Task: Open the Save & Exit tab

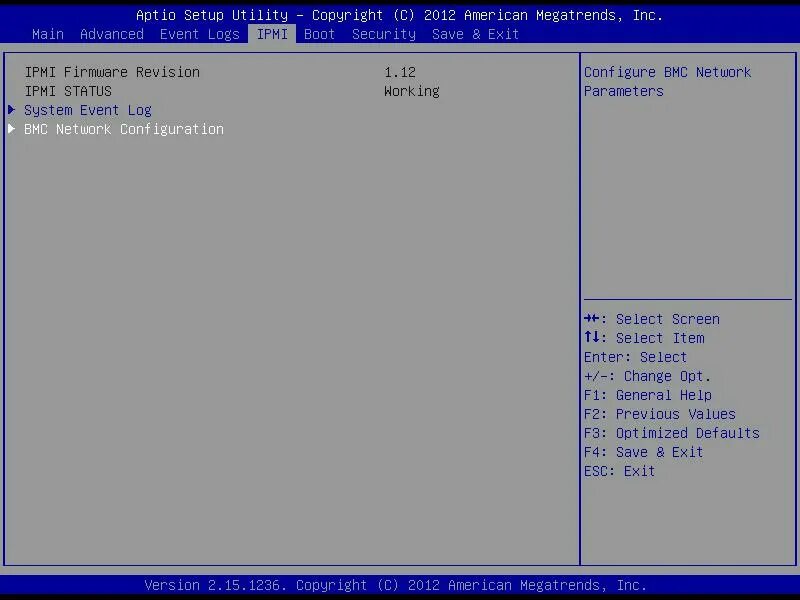Action: [x=475, y=34]
